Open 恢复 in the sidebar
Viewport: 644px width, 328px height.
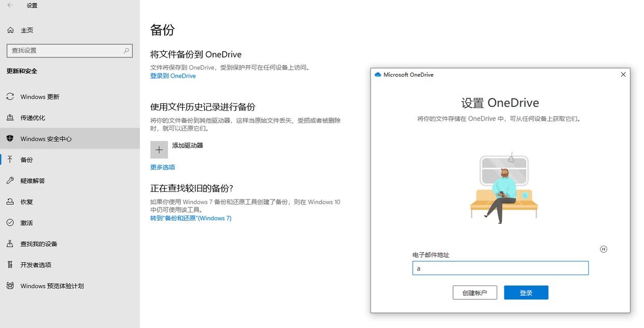26,202
